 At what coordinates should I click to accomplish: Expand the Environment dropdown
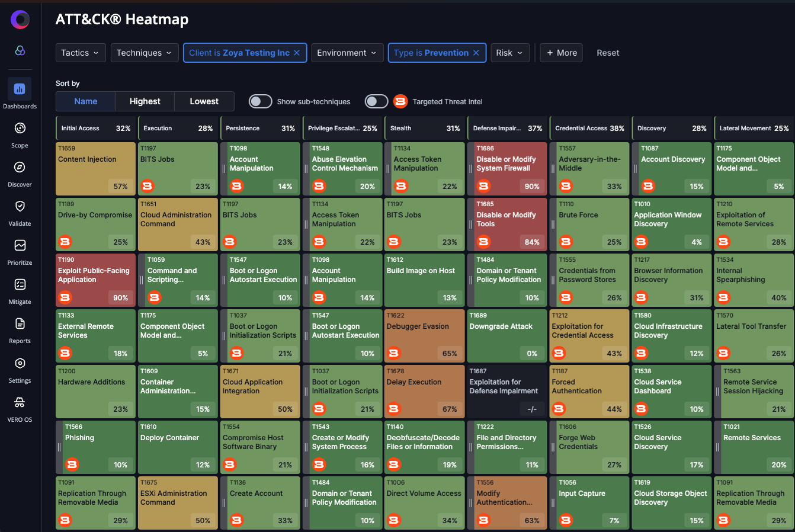(347, 53)
